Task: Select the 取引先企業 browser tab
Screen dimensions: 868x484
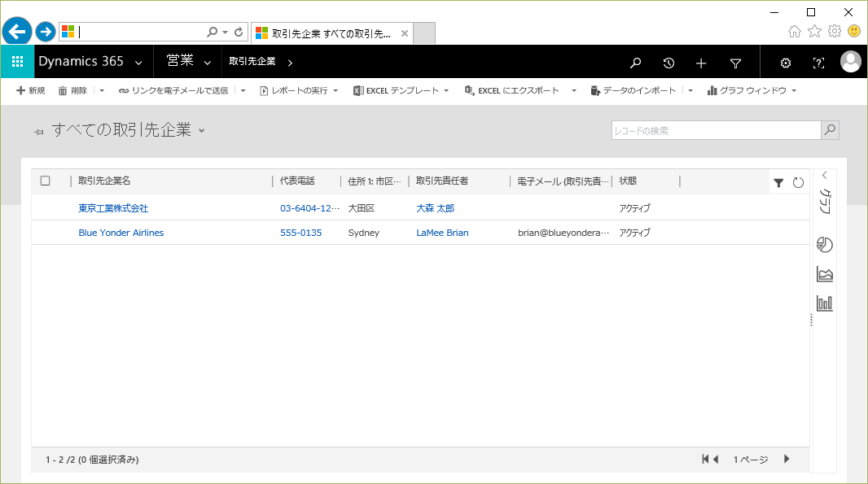Action: pyautogui.click(x=332, y=33)
